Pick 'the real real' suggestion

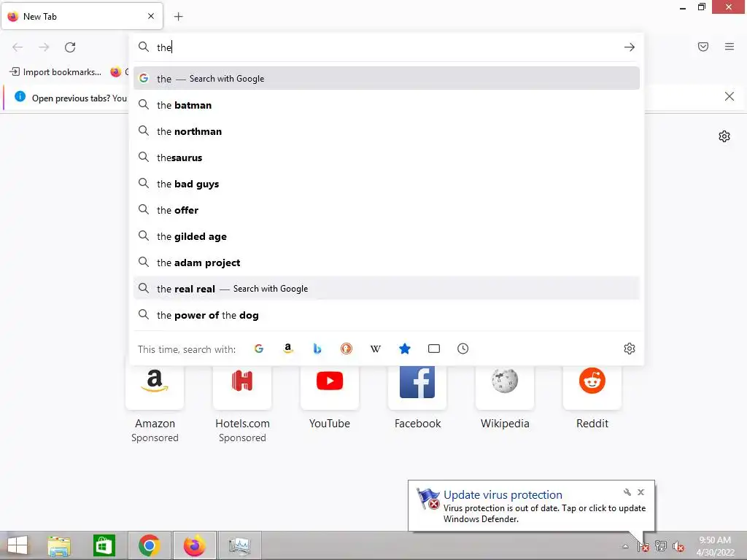click(387, 288)
